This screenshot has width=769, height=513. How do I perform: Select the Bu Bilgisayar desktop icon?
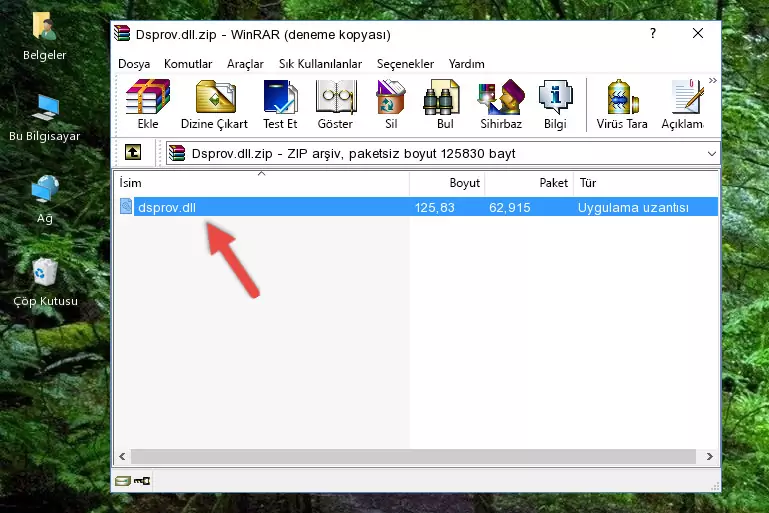click(45, 118)
